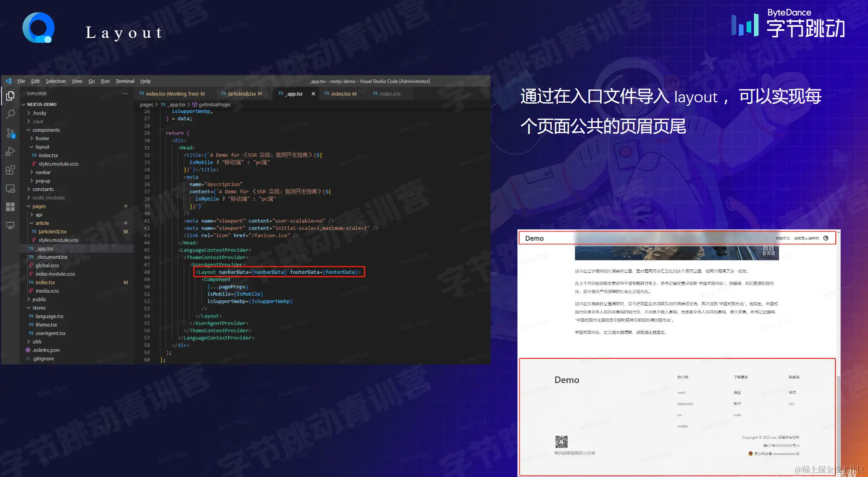
Task: Open the Run and Debug view
Action: (x=10, y=152)
